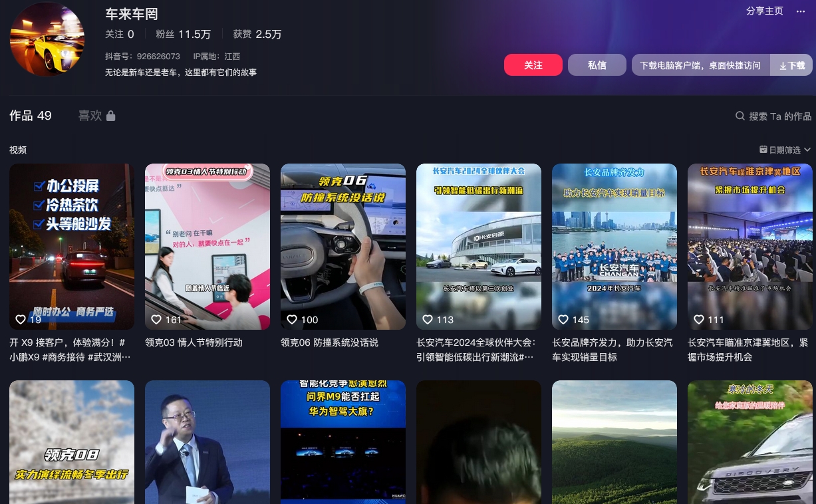Open the three-dot more options menu
816x504 pixels.
(801, 11)
